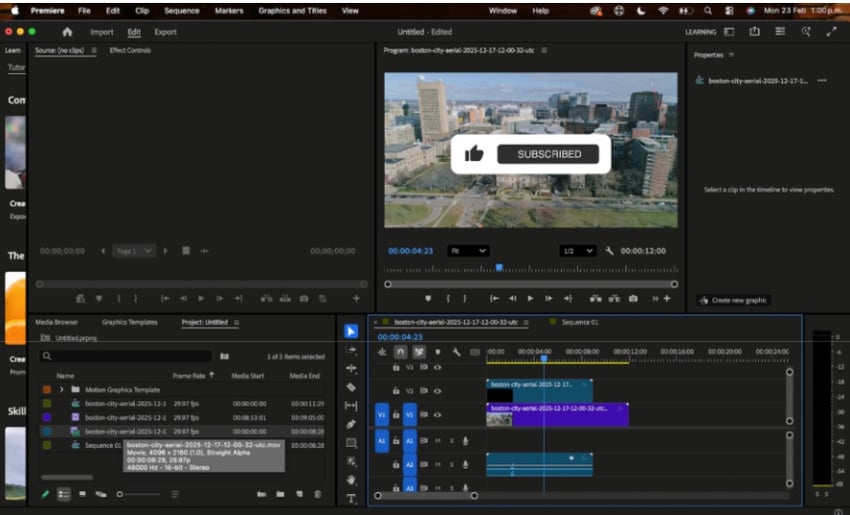
Task: Click the Export Frame camera icon in Program monitor
Action: [x=633, y=298]
